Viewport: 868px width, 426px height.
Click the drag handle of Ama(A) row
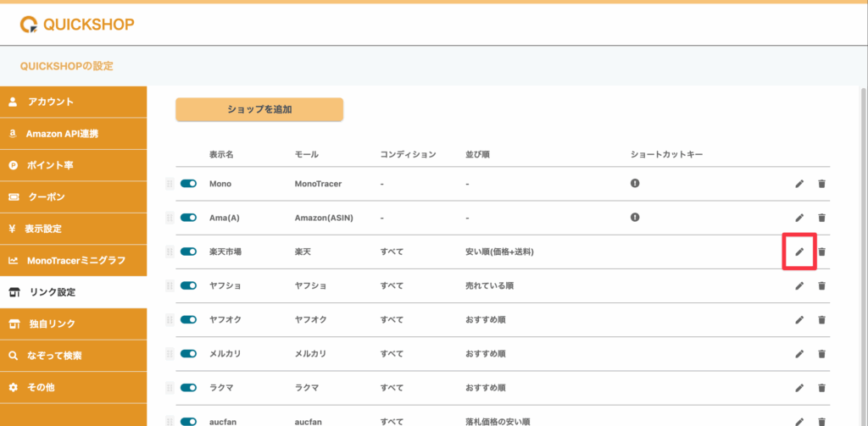pos(170,218)
